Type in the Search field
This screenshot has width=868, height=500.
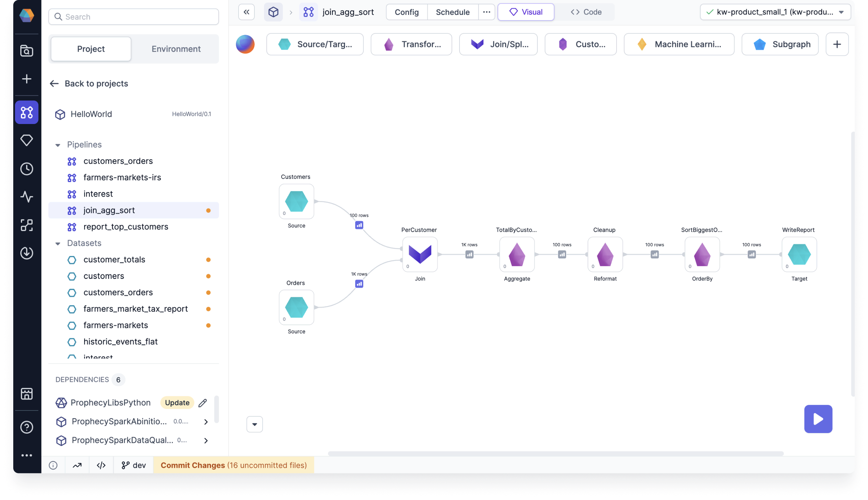click(x=134, y=17)
